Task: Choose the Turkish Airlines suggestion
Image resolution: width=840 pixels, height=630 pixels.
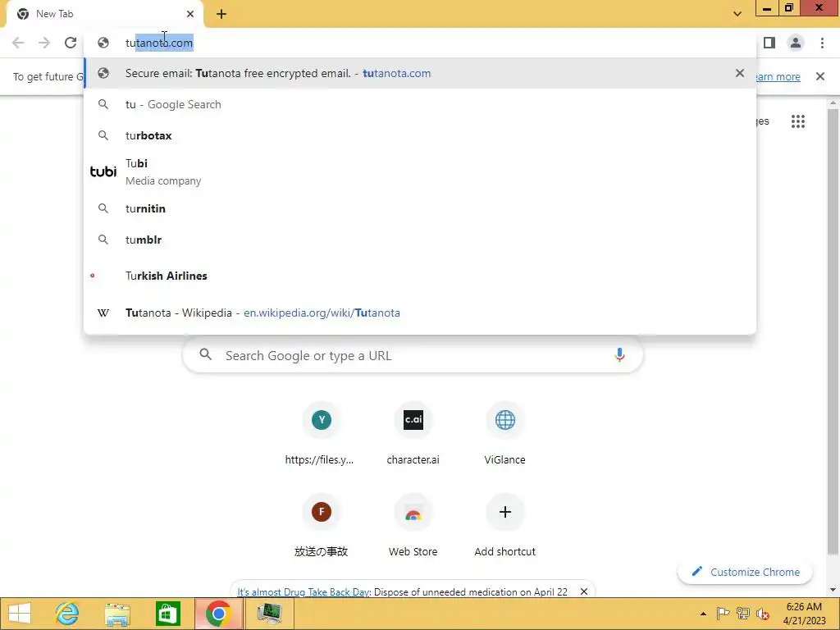Action: coord(420,276)
